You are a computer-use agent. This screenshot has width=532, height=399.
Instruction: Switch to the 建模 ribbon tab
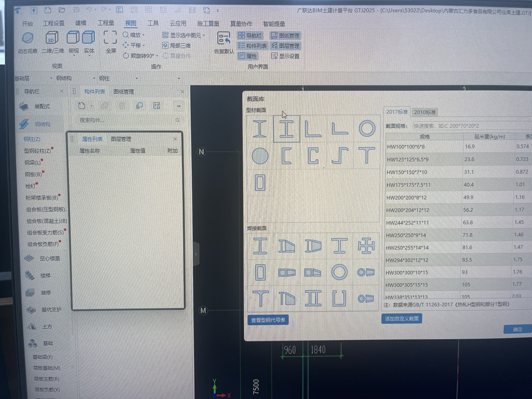[81, 23]
